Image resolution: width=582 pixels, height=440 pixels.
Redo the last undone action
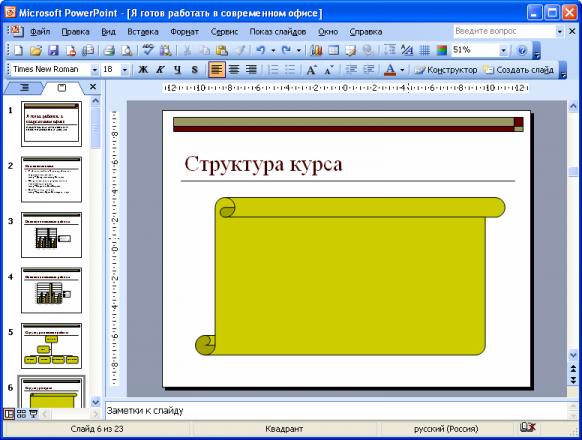286,50
